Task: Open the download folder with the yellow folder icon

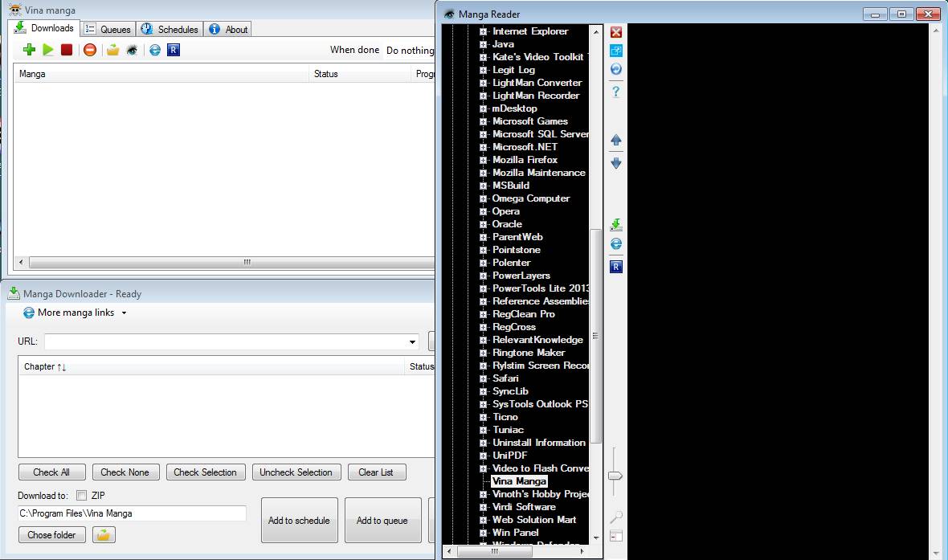Action: [104, 534]
